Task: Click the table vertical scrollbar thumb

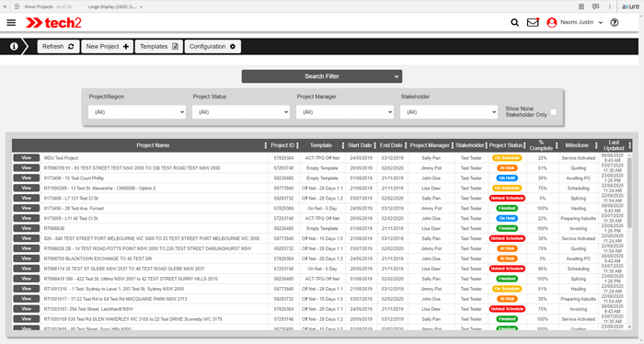Action: (x=629, y=192)
